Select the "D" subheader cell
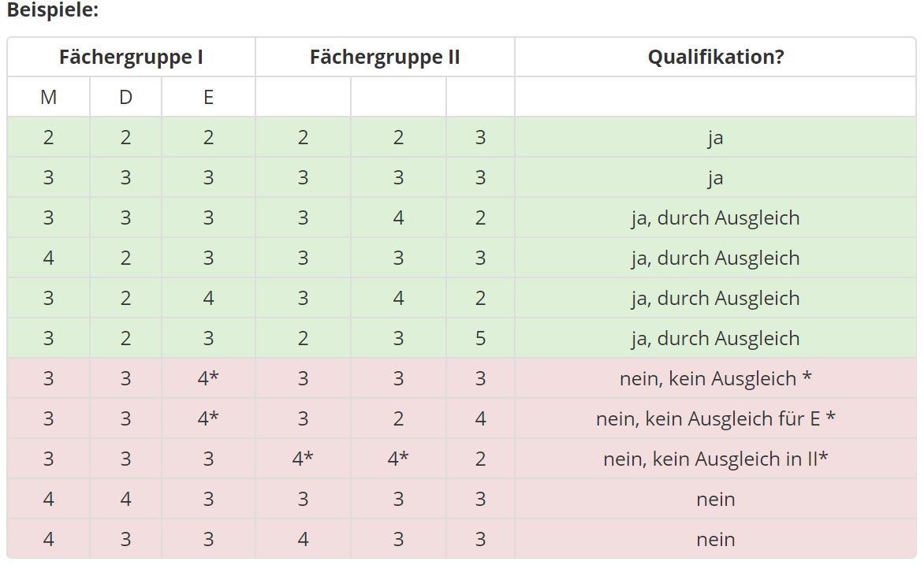This screenshot has width=924, height=565. (x=126, y=97)
